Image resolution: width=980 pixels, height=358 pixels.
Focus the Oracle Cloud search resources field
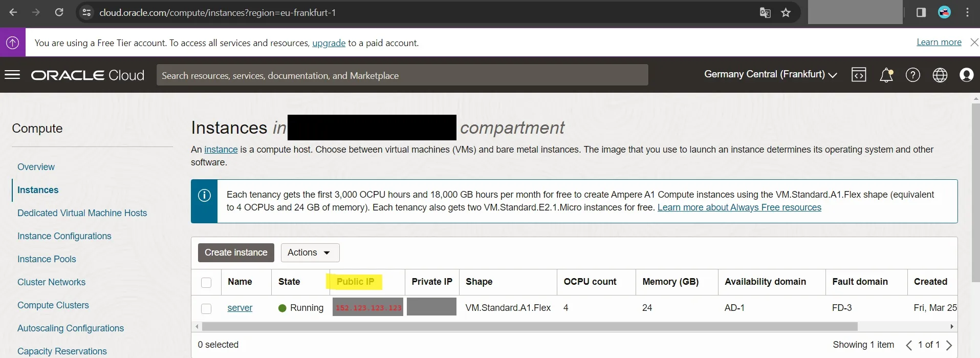tap(402, 75)
